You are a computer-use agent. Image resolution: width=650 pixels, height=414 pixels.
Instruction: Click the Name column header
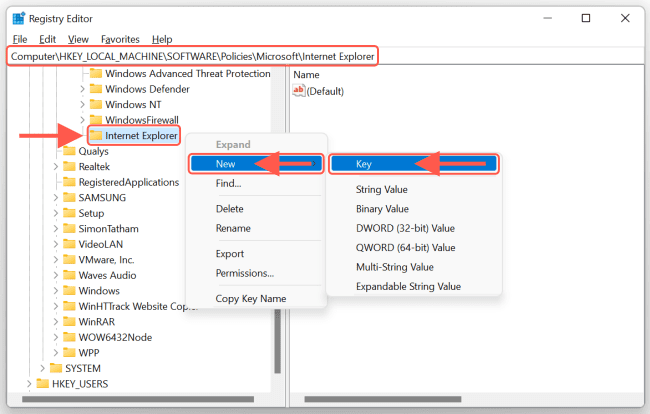306,75
